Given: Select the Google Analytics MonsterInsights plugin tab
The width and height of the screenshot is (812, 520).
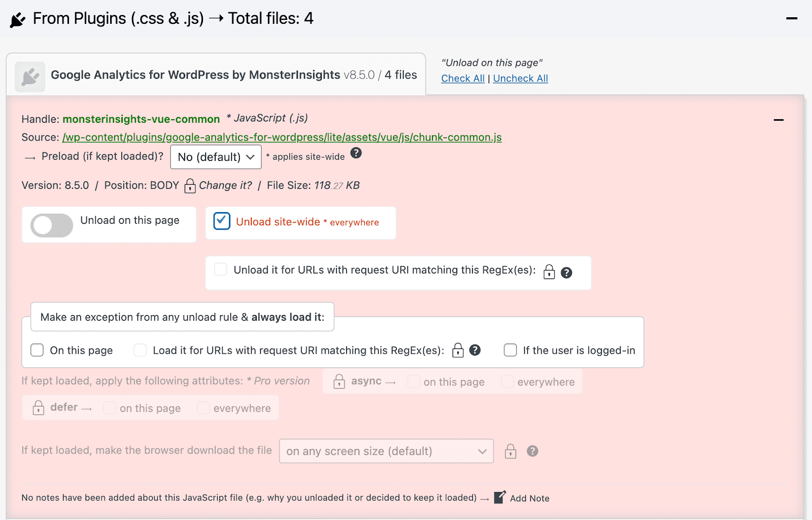Looking at the screenshot, I should coord(216,75).
